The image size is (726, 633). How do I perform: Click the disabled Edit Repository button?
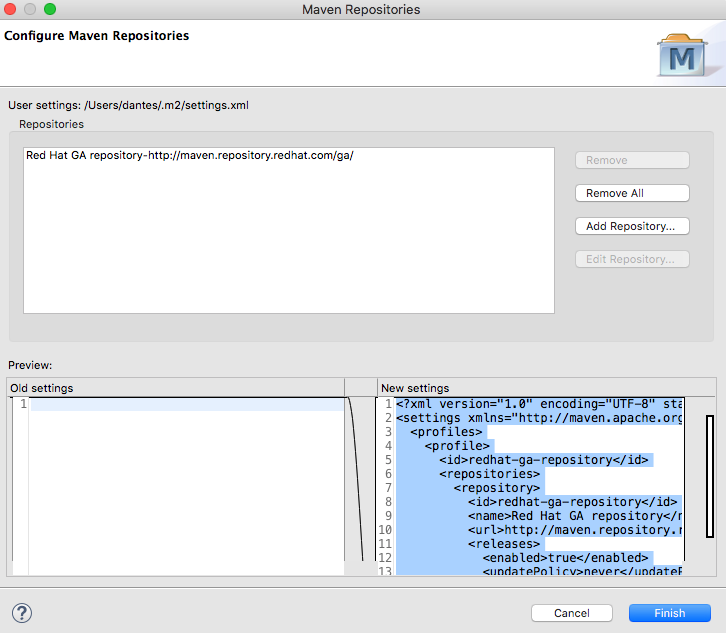coord(632,259)
